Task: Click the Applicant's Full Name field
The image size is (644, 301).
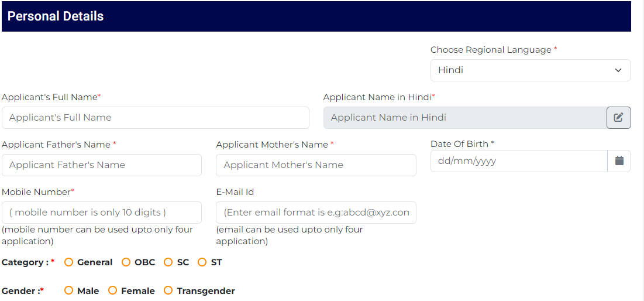Action: pyautogui.click(x=155, y=118)
